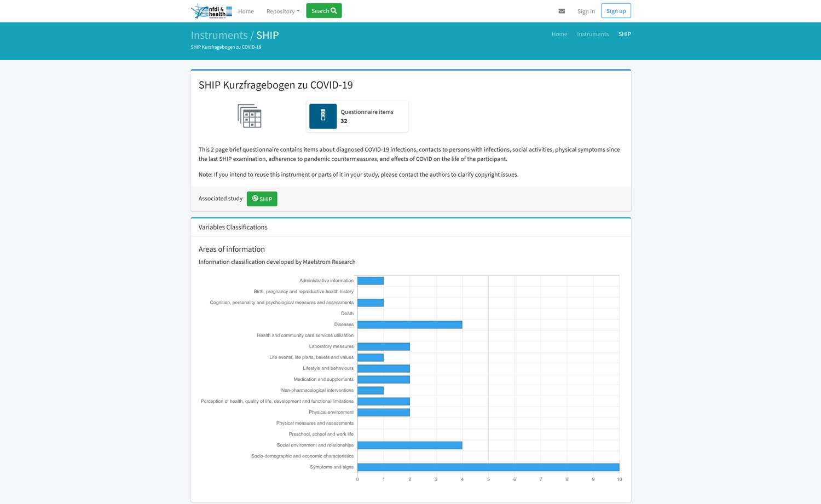Click the Diseases bar in chart

click(x=409, y=325)
